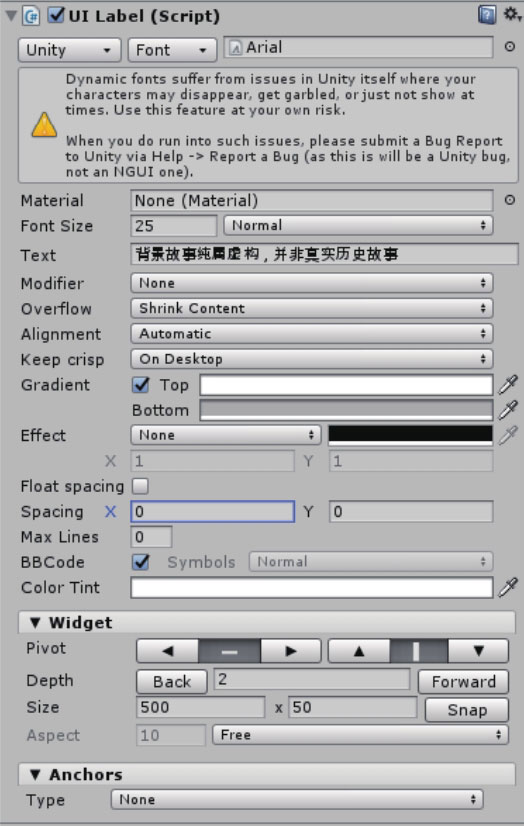Click the Snap size button
Image resolution: width=524 pixels, height=826 pixels.
tap(467, 710)
